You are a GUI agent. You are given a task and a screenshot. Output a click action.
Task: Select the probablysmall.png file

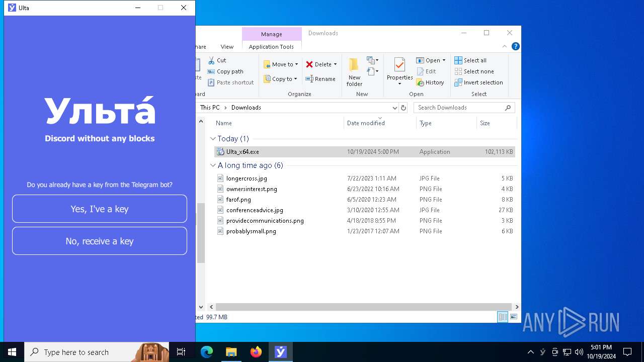pos(251,231)
